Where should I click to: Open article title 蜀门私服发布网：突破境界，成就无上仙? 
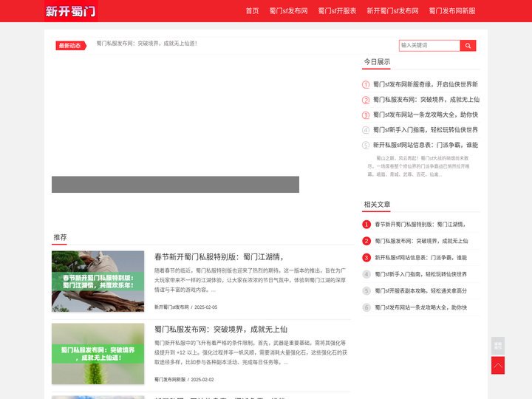[221, 329]
